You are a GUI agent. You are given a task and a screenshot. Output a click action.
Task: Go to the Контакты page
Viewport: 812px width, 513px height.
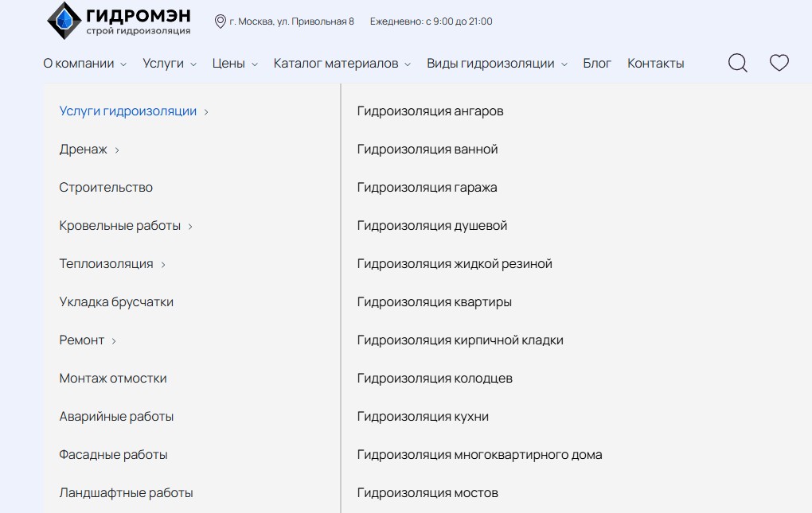pyautogui.click(x=656, y=63)
